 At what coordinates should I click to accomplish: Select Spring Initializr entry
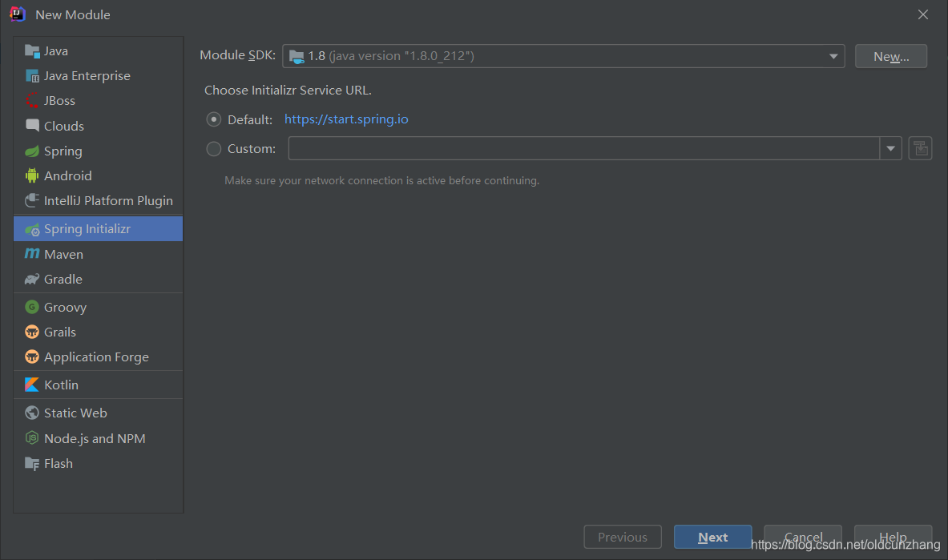pyautogui.click(x=98, y=228)
